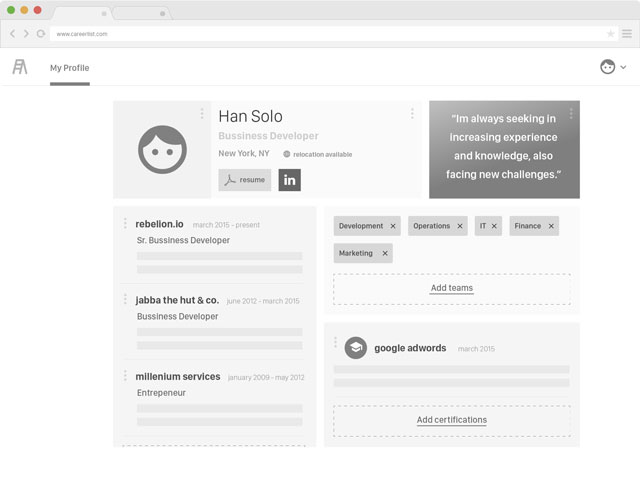Open the browser hamburger menu

pos(627,33)
